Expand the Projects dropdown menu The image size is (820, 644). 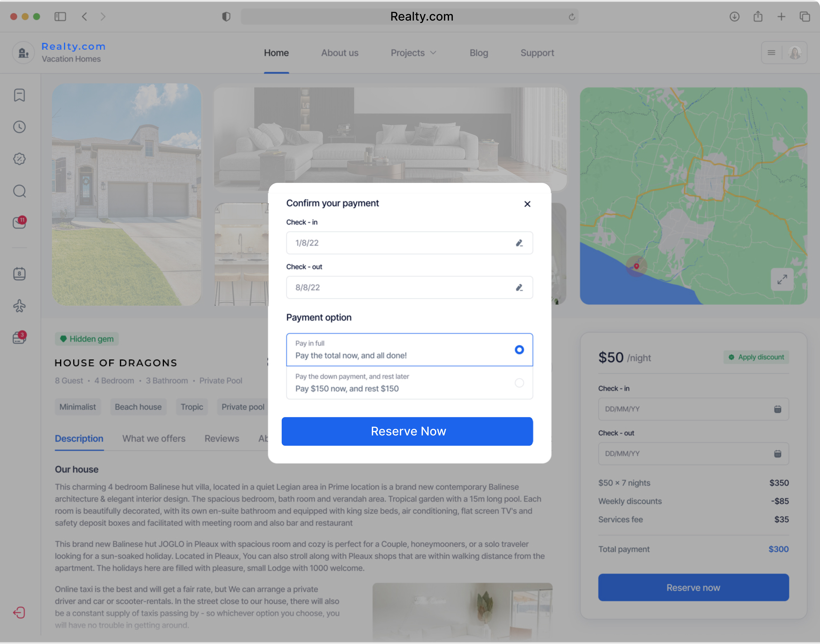click(413, 53)
